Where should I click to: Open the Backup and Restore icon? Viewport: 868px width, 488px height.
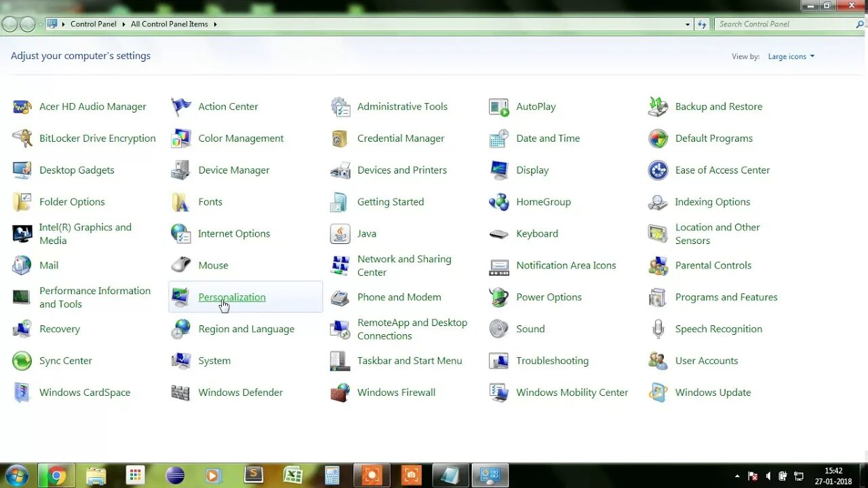pyautogui.click(x=658, y=106)
